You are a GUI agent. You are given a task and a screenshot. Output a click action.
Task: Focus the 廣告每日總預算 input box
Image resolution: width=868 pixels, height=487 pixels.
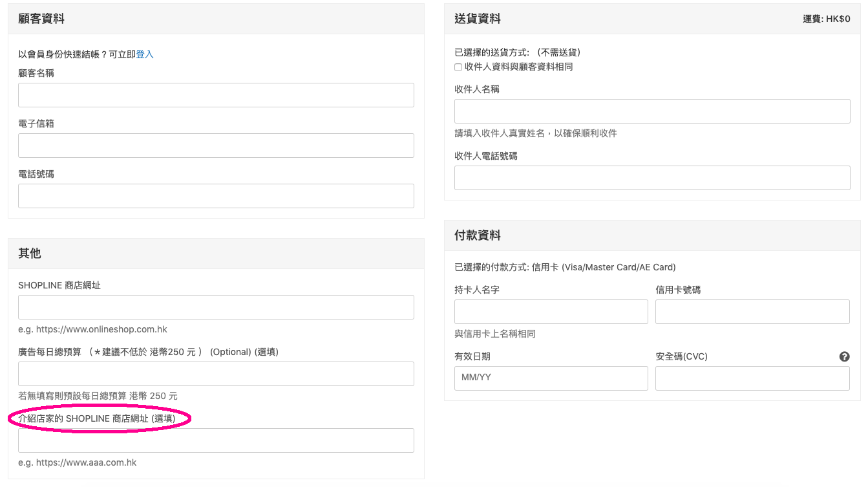216,374
